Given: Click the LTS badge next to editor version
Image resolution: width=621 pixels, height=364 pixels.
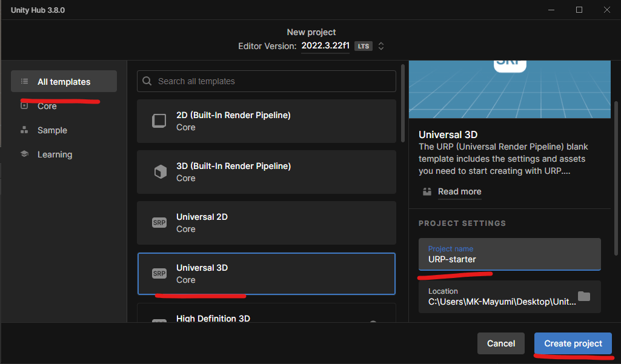Looking at the screenshot, I should (x=363, y=46).
